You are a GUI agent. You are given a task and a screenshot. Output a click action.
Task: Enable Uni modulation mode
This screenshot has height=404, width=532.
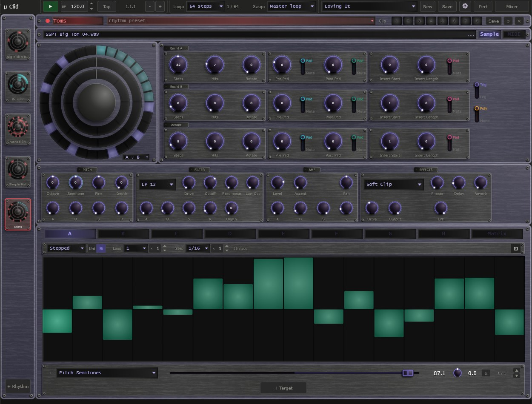[x=92, y=248]
